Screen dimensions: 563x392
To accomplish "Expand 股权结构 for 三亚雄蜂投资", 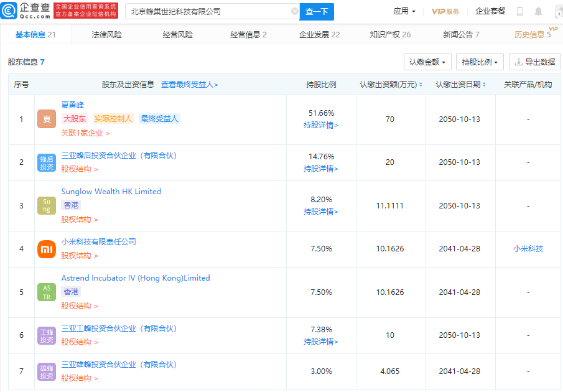I will (x=80, y=378).
